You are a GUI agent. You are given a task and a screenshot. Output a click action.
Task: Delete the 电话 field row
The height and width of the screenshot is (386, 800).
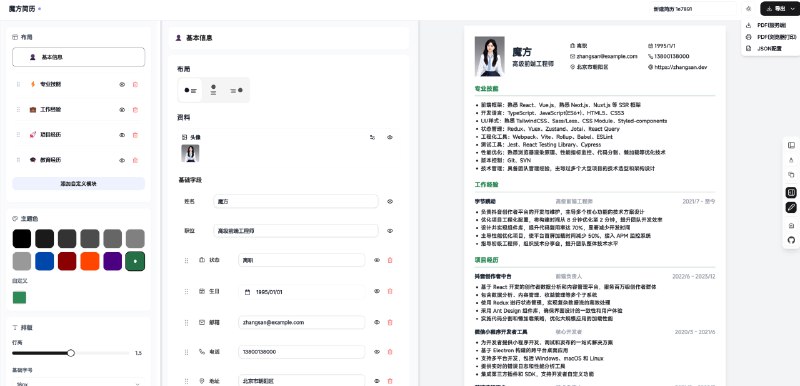(x=390, y=352)
